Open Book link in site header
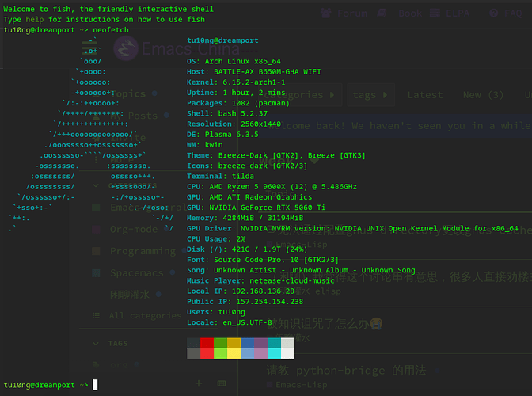This screenshot has width=532, height=396. click(x=410, y=13)
